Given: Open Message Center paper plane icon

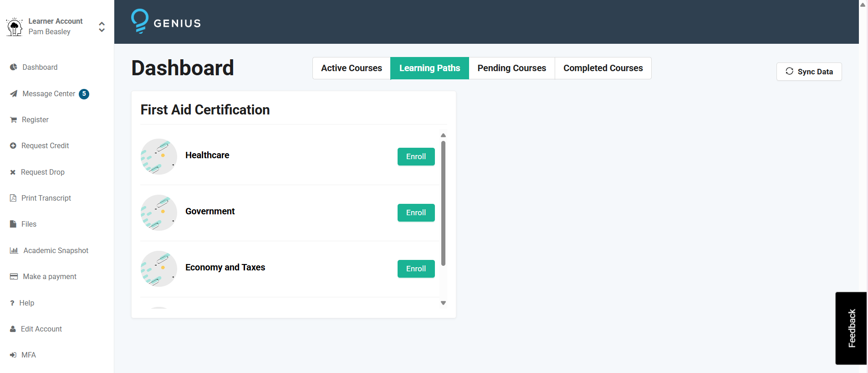Looking at the screenshot, I should (x=13, y=93).
